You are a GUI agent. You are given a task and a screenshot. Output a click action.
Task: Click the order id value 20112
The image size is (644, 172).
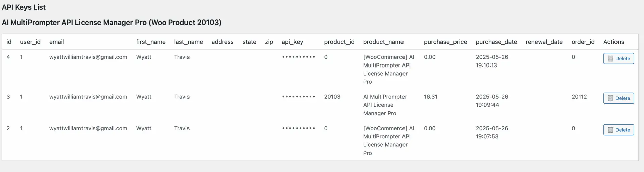pyautogui.click(x=579, y=97)
